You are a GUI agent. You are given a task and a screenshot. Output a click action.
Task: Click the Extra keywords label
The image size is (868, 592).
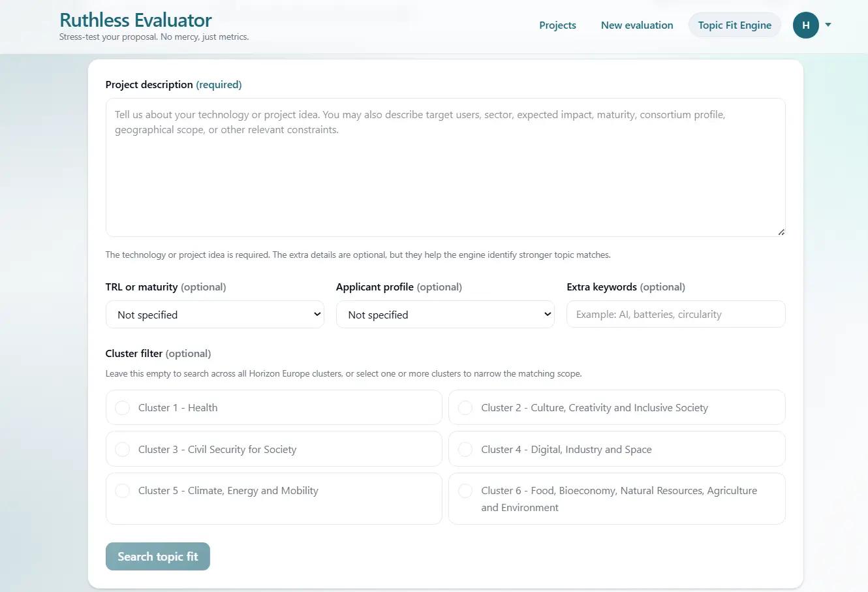point(626,287)
